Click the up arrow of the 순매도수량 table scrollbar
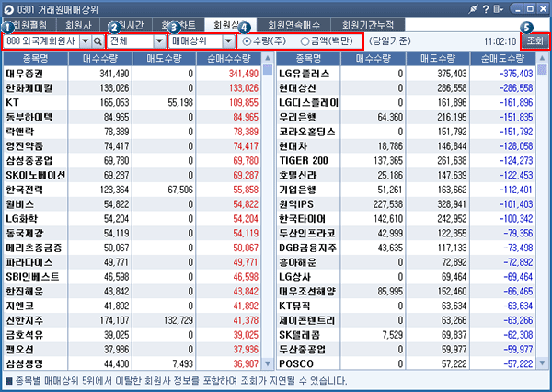 click(x=542, y=58)
